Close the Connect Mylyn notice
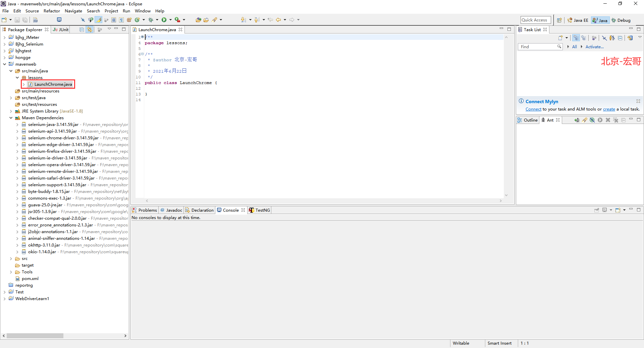The width and height of the screenshot is (644, 348). [x=638, y=101]
